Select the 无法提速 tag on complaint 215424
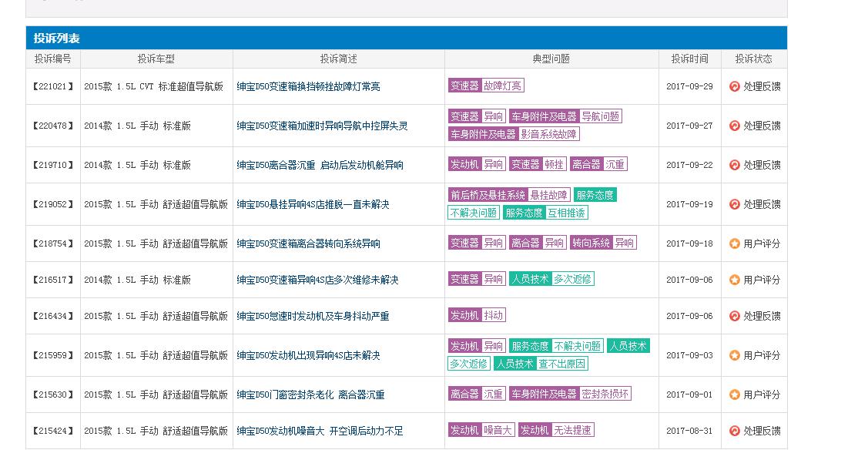 tap(573, 431)
